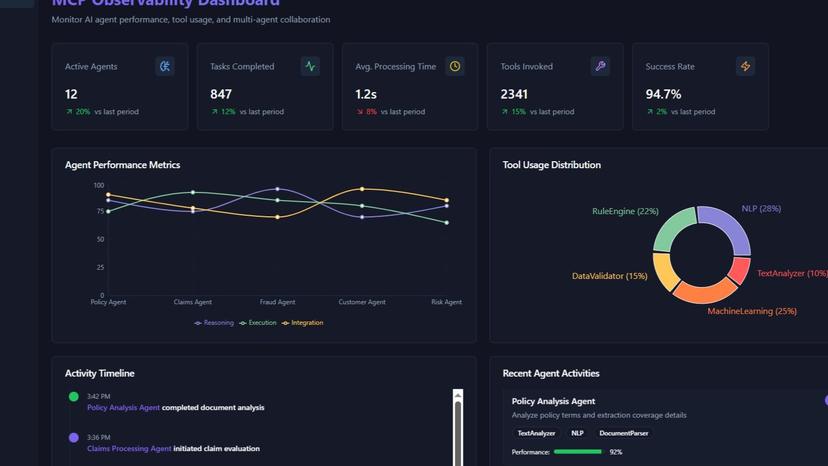Click the Fraud Agent label on chart axis
The image size is (828, 466).
tap(277, 302)
